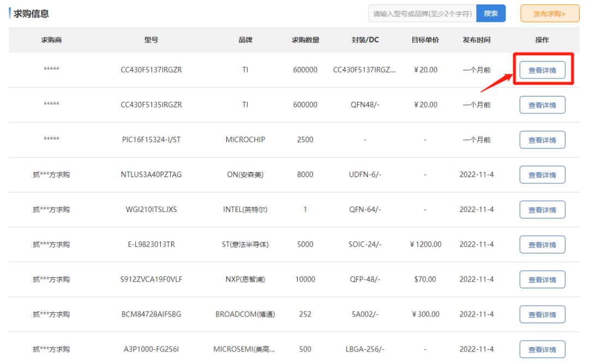
Task: Select the 求购商 column header
Action: pos(51,40)
